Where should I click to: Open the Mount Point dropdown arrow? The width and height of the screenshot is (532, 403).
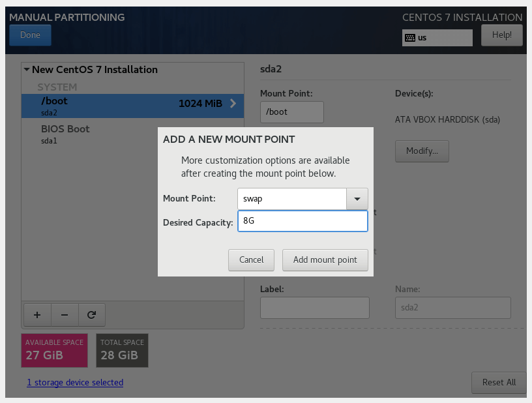[357, 199]
